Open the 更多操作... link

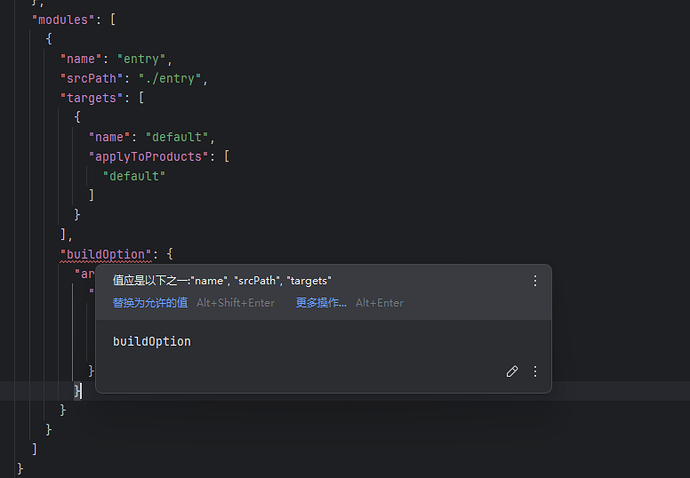point(321,303)
